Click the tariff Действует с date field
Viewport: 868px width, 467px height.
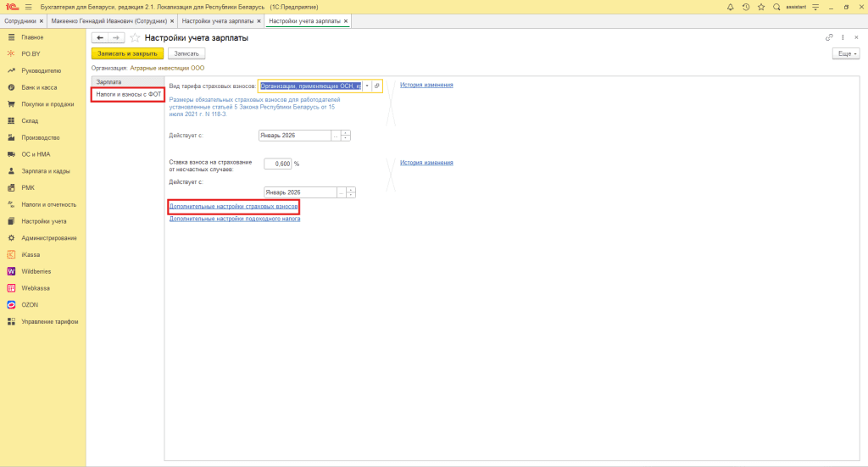pyautogui.click(x=294, y=136)
